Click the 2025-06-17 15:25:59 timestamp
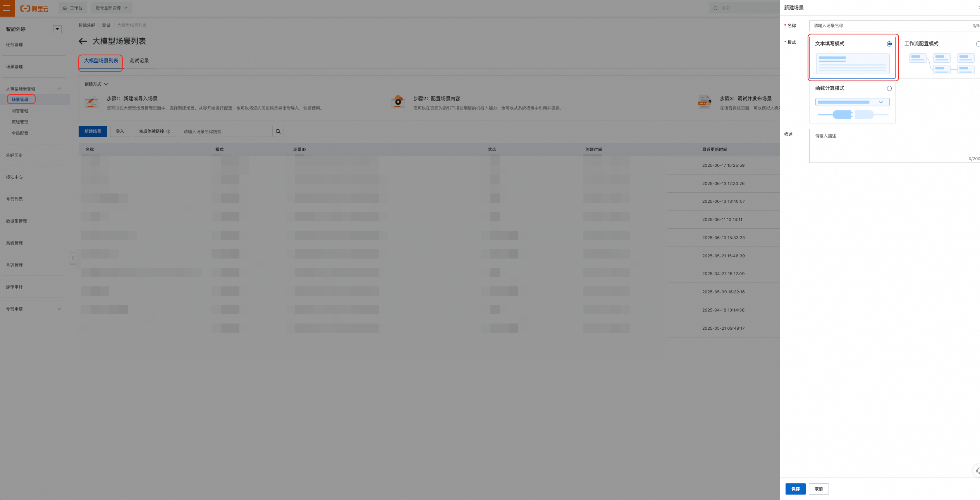 tap(723, 165)
